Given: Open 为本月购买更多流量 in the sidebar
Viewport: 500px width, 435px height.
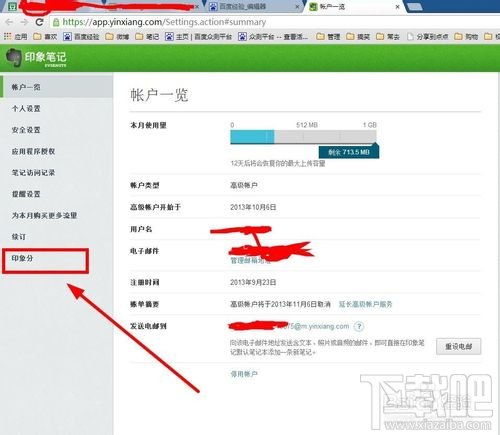Looking at the screenshot, I should coord(44,215).
